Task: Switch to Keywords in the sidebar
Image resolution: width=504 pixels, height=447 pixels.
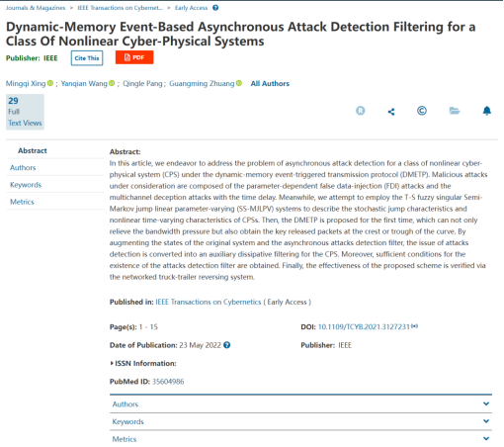Action: (x=26, y=185)
